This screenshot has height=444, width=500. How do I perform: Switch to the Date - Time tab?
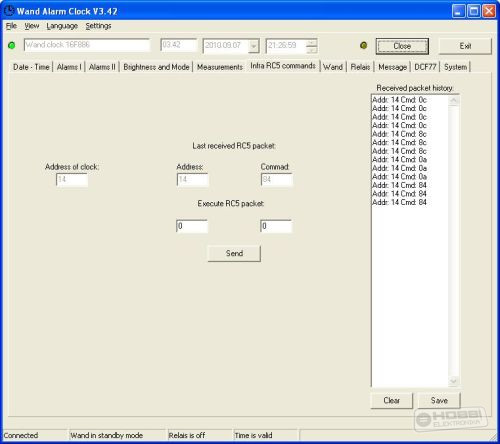click(x=31, y=67)
